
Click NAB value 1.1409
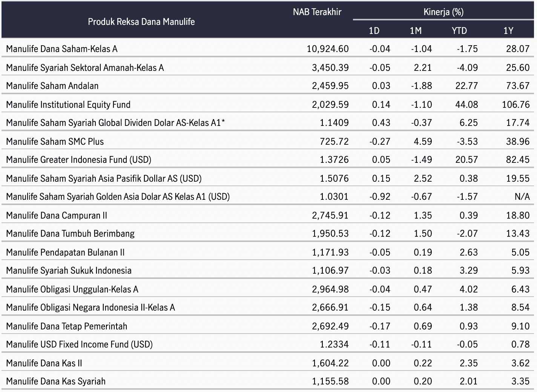tap(334, 122)
